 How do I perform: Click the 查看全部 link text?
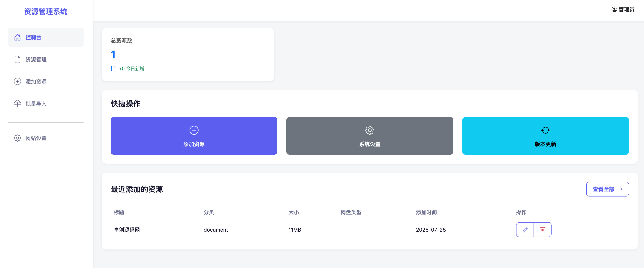point(603,189)
